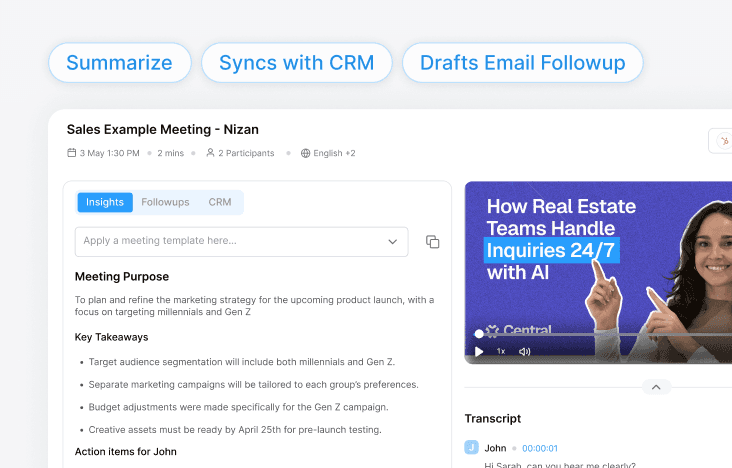This screenshot has height=468, width=732.
Task: Click the calendar icon beside 3 May
Action: click(71, 153)
